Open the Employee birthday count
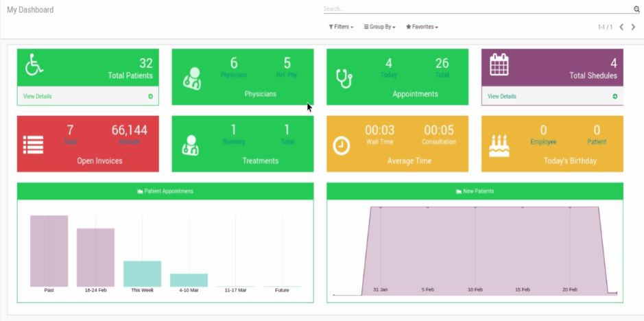This screenshot has width=644, height=321. click(543, 130)
